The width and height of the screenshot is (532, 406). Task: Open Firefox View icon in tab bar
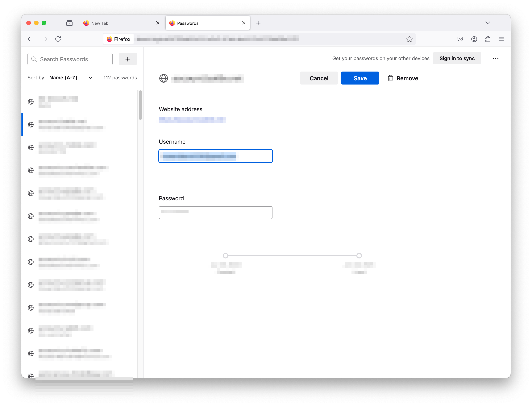coord(69,23)
